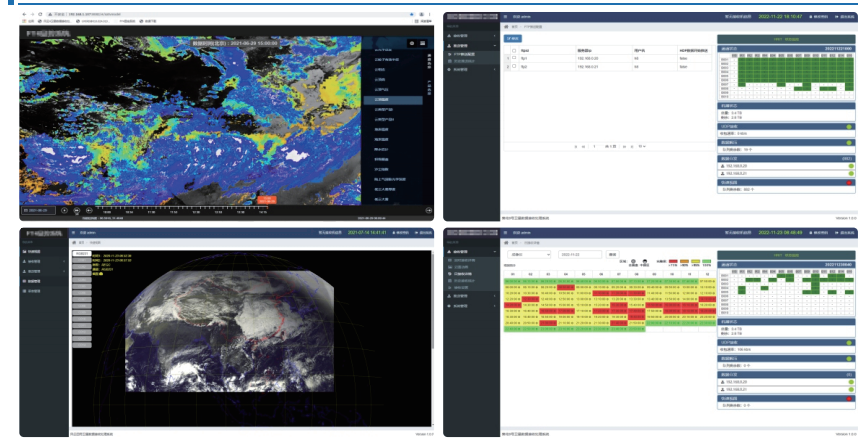Click the light green legend swatch in heatmap window
The image size is (864, 444).
(x=706, y=262)
